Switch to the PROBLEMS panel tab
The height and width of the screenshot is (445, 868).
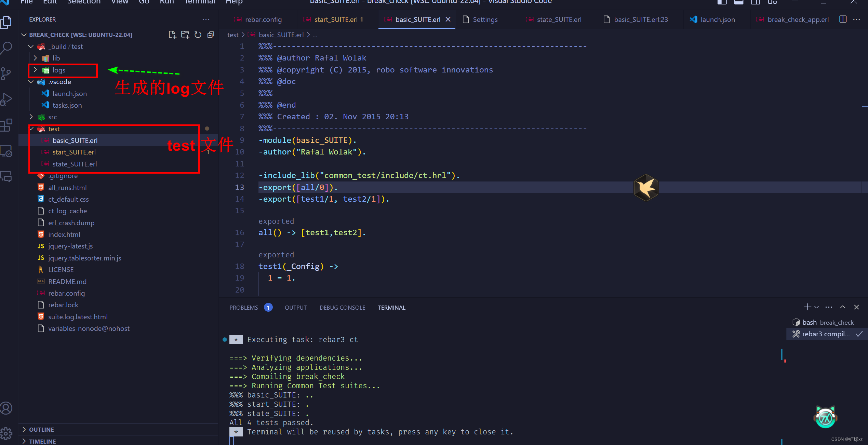[243, 308]
